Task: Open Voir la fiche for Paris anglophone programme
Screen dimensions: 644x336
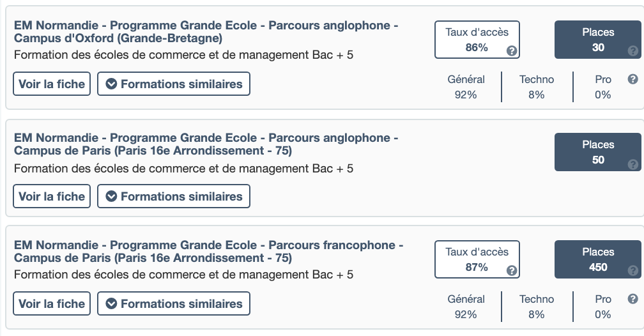Action: [x=52, y=196]
